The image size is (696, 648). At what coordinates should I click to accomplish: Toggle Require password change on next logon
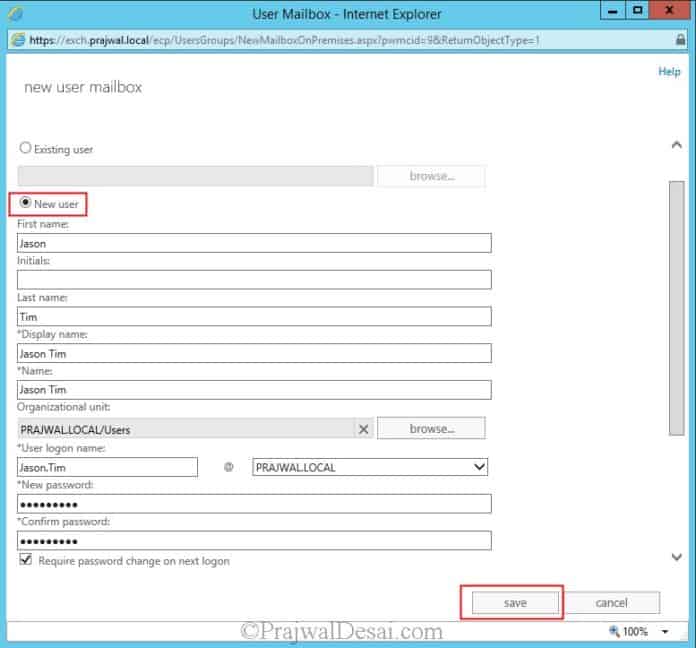pyautogui.click(x=26, y=560)
